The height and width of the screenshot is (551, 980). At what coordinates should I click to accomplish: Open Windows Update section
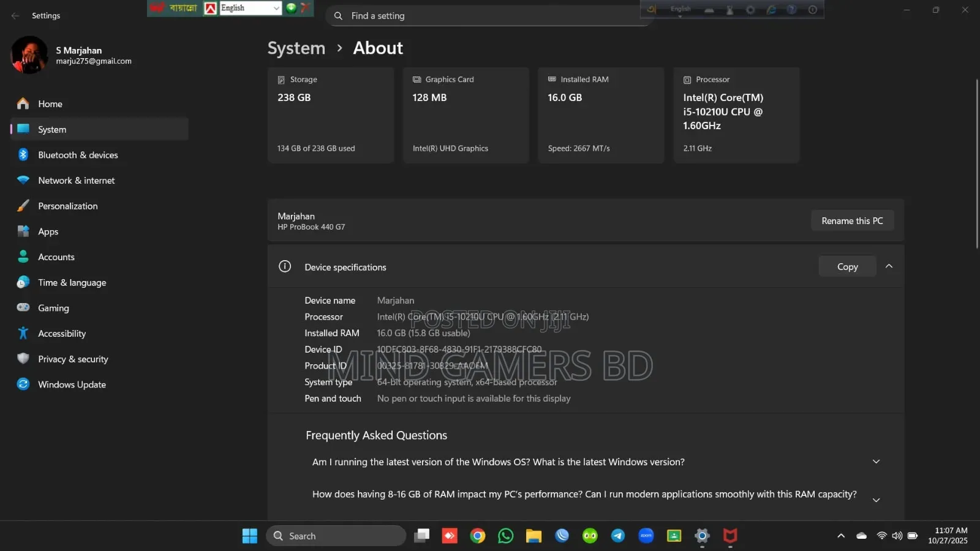coord(72,384)
